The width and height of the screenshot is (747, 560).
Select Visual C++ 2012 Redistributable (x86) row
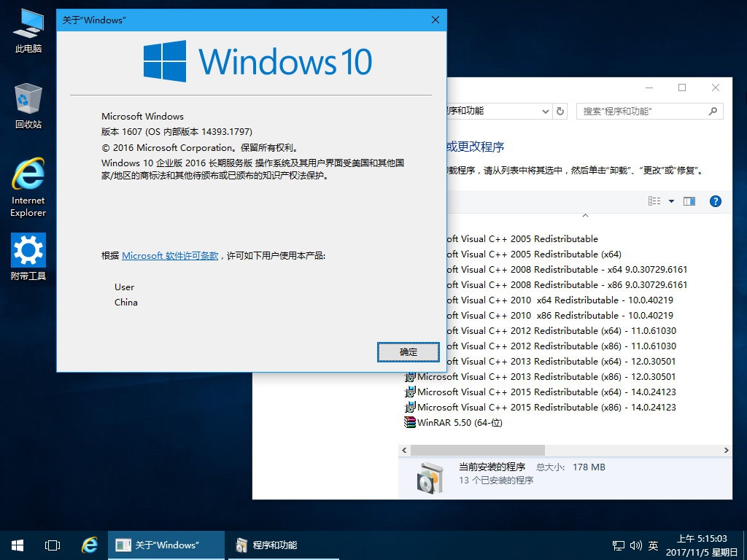[561, 346]
